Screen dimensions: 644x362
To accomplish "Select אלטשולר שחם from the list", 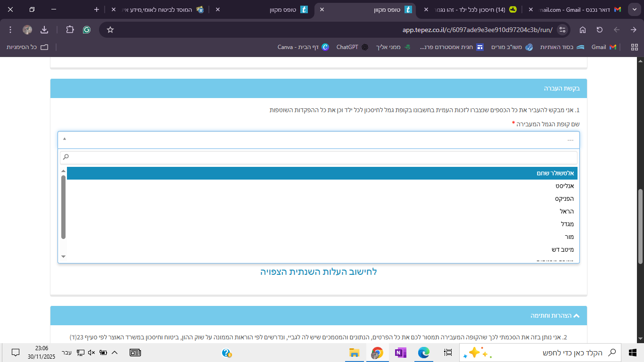I will click(x=322, y=173).
